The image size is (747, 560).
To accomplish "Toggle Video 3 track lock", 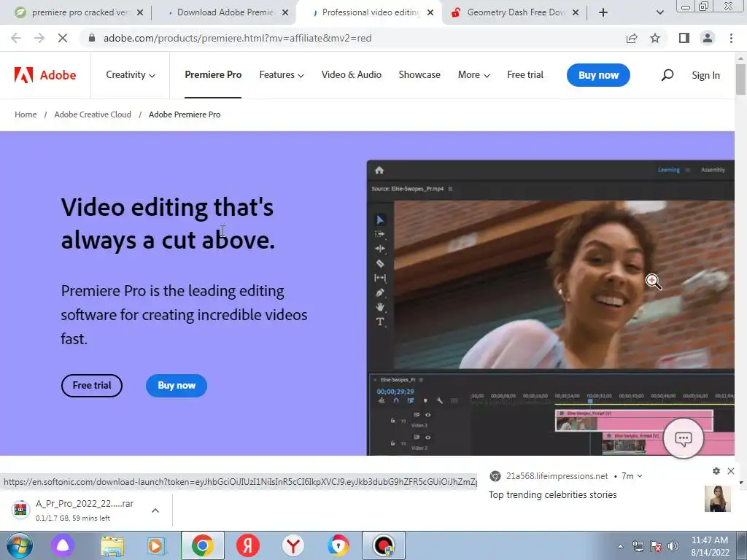I will 392,420.
